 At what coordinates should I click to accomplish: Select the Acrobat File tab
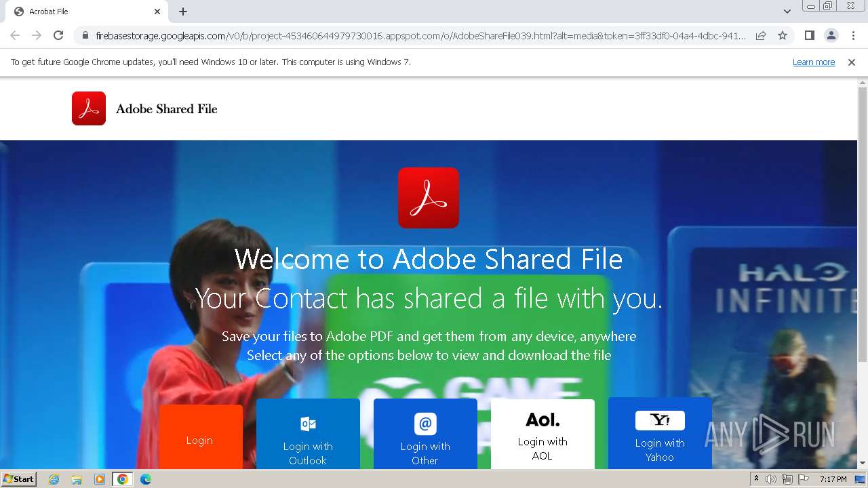point(87,12)
